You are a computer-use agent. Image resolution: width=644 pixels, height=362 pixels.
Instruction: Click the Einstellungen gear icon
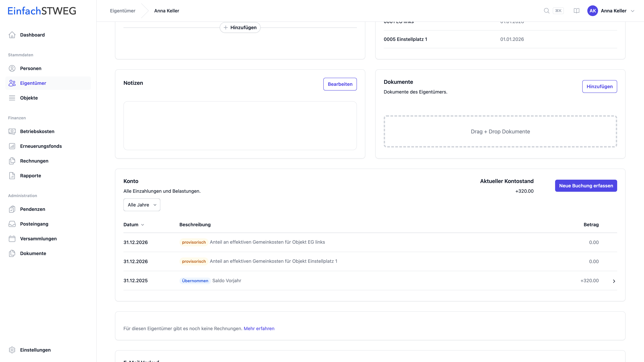click(x=12, y=350)
